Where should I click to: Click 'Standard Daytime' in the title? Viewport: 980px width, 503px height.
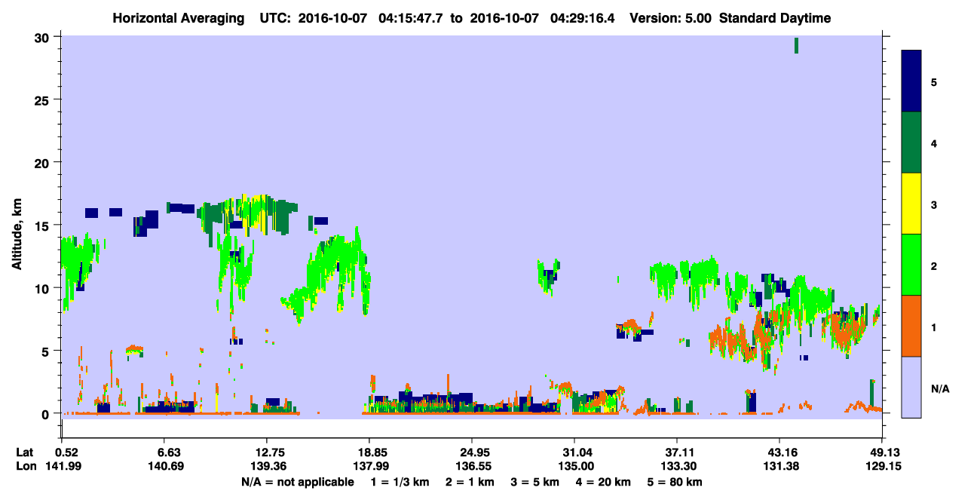coord(774,18)
